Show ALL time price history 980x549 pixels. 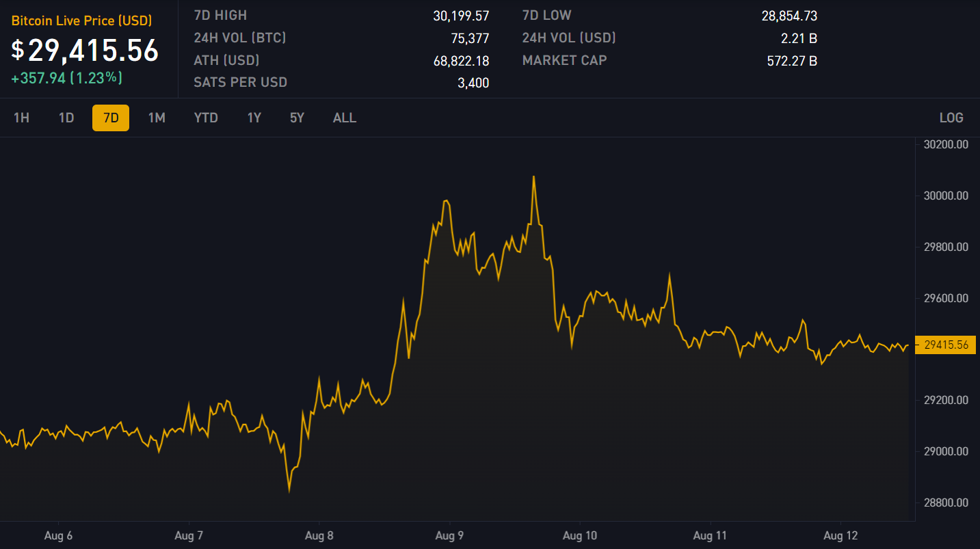click(x=345, y=118)
